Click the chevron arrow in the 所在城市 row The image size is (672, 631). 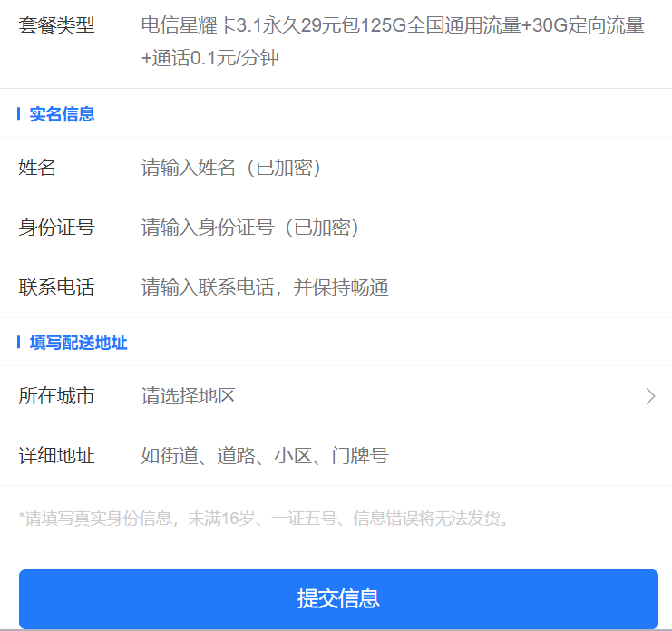pos(650,396)
